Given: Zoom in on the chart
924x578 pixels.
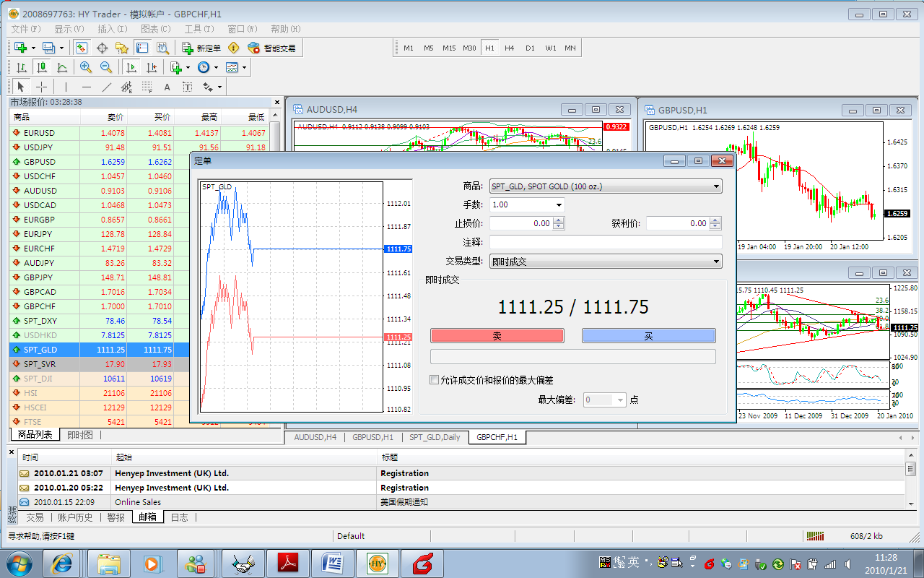Looking at the screenshot, I should point(86,67).
